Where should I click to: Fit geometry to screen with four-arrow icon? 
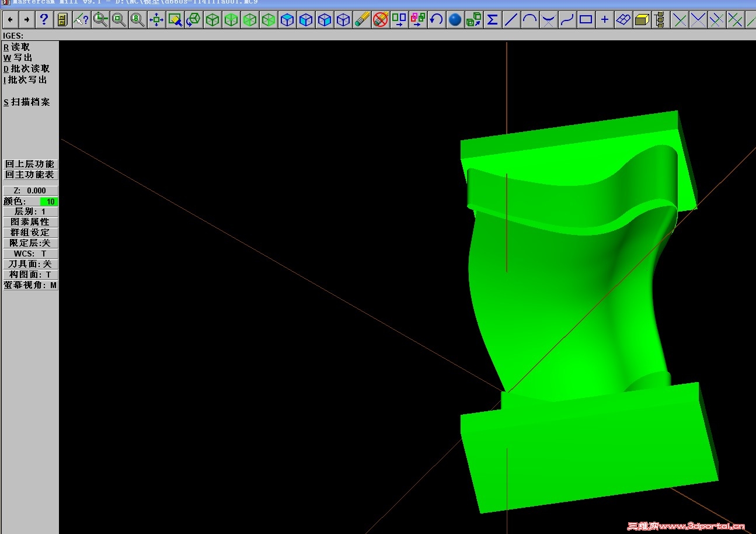[x=156, y=20]
